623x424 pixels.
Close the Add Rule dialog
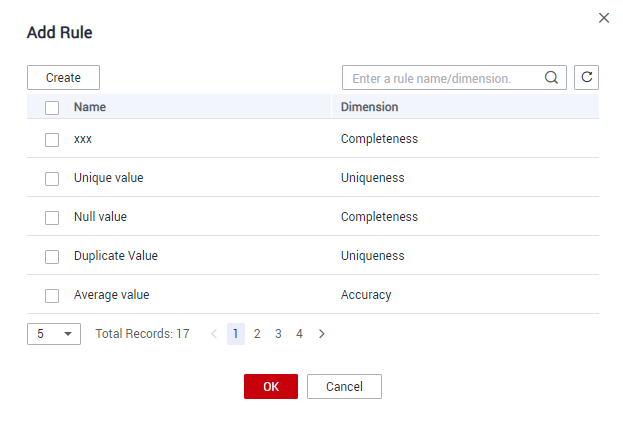pos(604,18)
